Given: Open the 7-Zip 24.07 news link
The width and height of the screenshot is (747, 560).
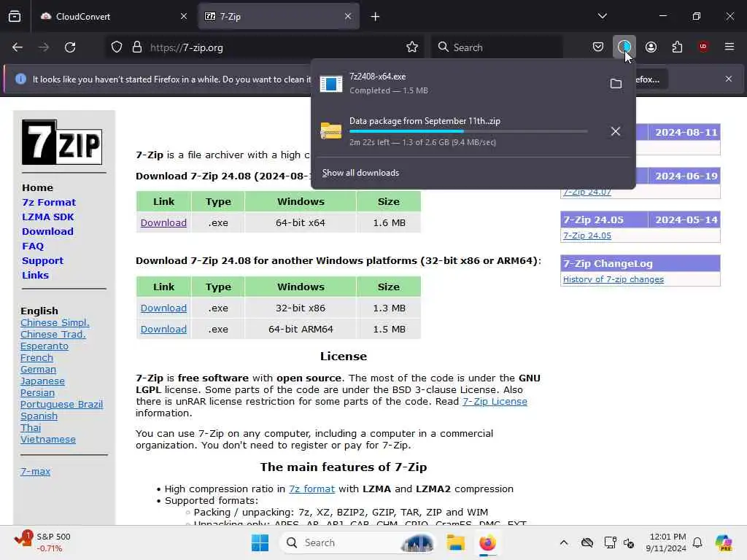Looking at the screenshot, I should 587,192.
